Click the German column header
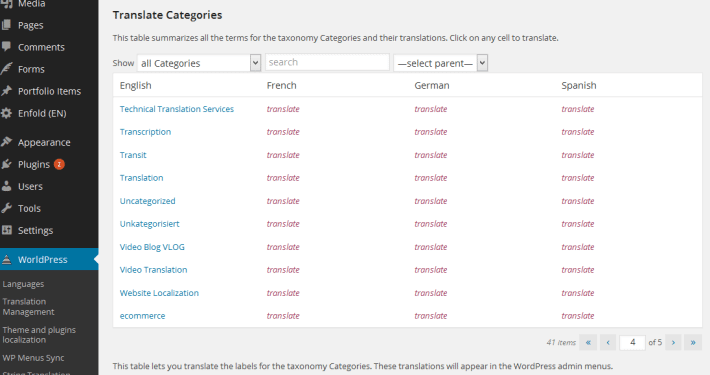This screenshot has height=375, width=710. 432,86
